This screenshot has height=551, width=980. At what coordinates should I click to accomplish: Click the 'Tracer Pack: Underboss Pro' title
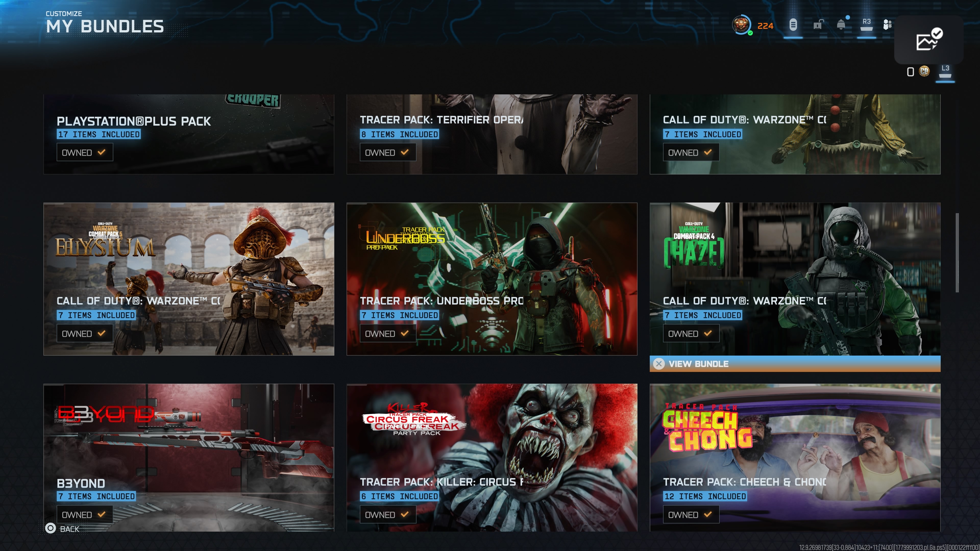(x=441, y=301)
